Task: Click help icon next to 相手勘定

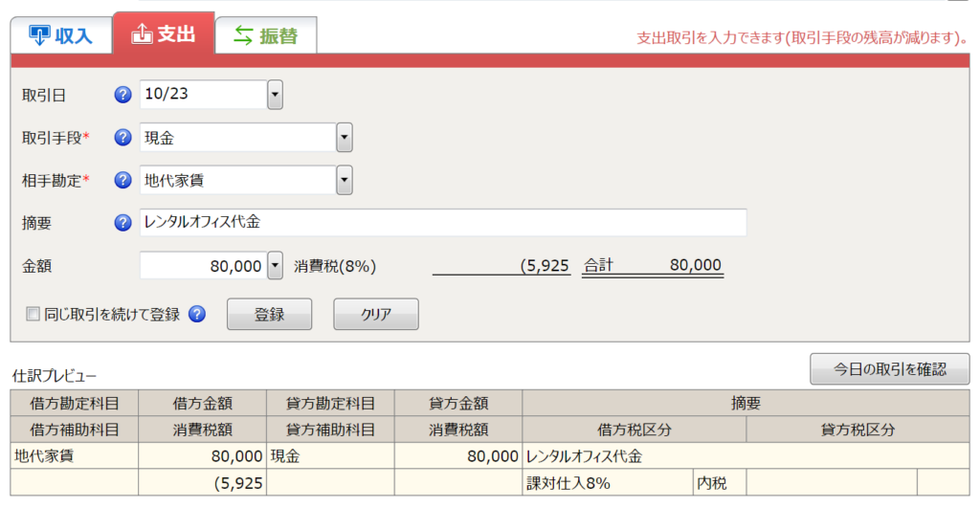Action: coord(123,180)
